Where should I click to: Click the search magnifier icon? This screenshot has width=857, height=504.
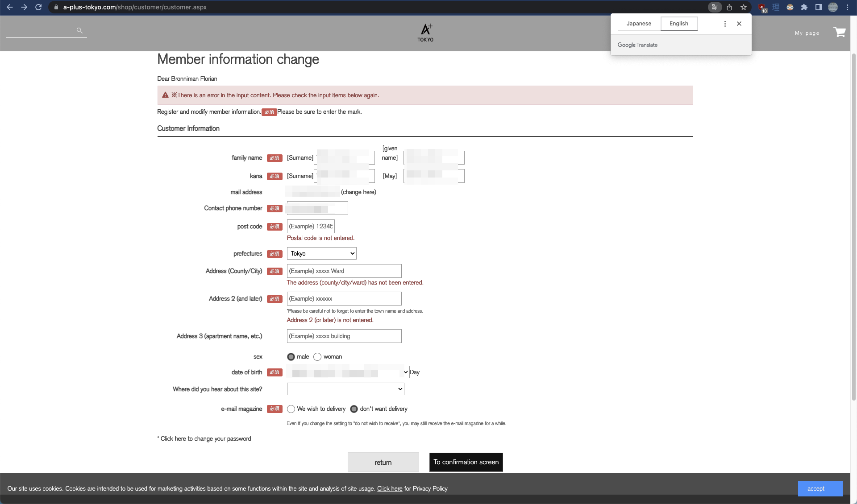click(79, 30)
